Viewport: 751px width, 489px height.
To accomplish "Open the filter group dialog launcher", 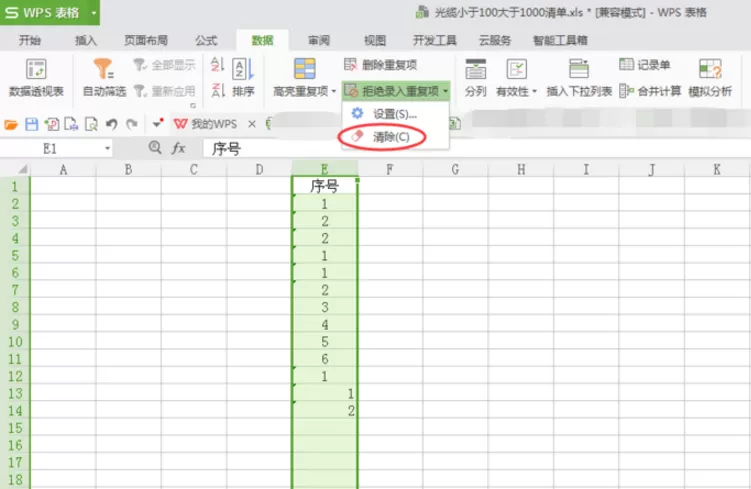I will click(x=193, y=105).
